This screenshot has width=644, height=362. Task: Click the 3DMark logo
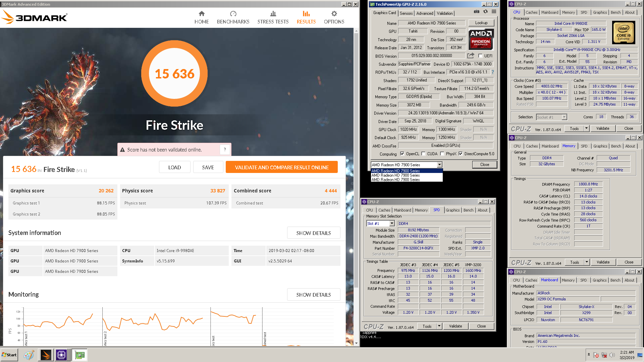coord(35,17)
